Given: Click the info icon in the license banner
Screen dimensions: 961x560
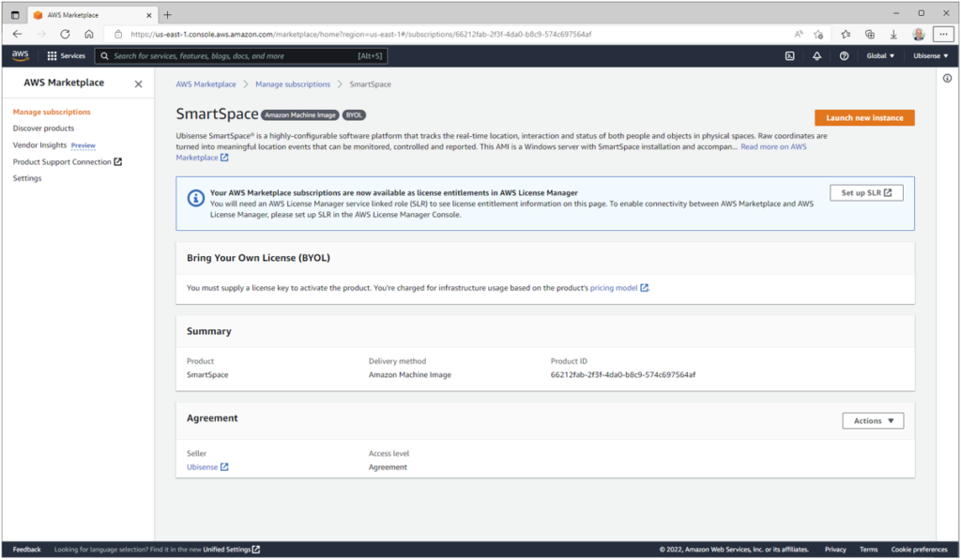Looking at the screenshot, I should tap(195, 198).
